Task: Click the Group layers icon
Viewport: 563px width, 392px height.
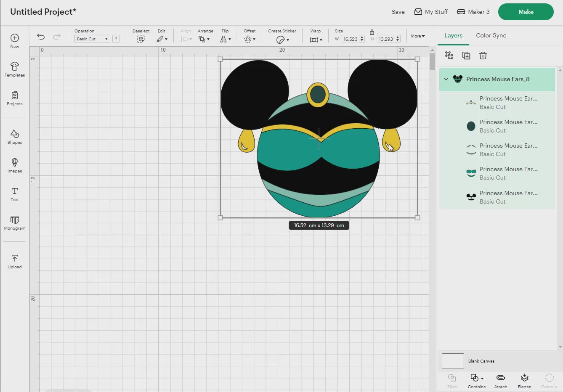Action: coord(449,56)
